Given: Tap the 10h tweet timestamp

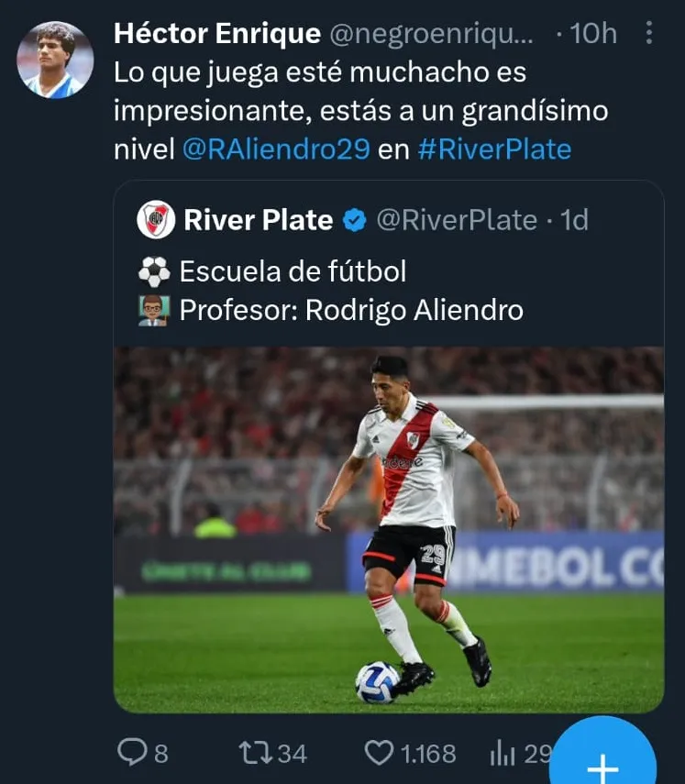Looking at the screenshot, I should pos(593,34).
